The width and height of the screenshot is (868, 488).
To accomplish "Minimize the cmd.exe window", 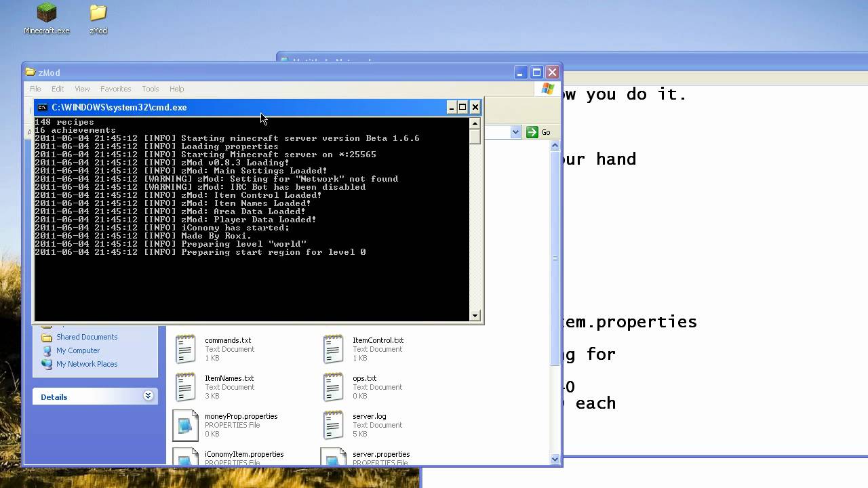I will pyautogui.click(x=452, y=107).
